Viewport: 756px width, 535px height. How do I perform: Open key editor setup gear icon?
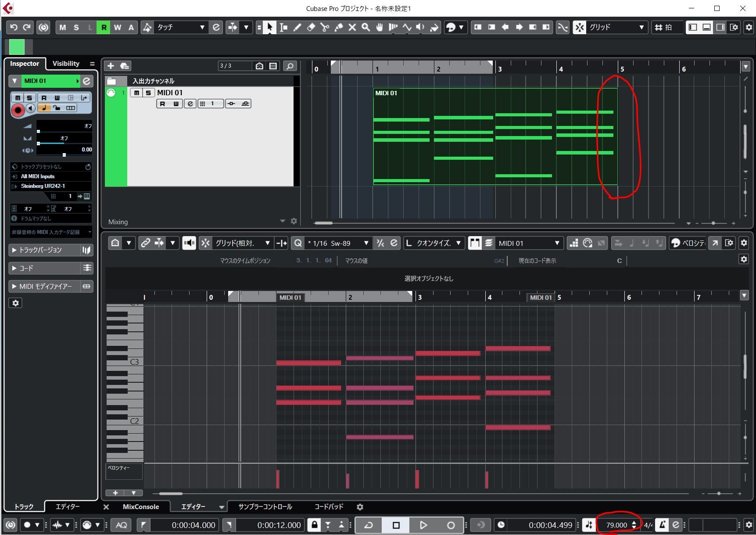744,243
